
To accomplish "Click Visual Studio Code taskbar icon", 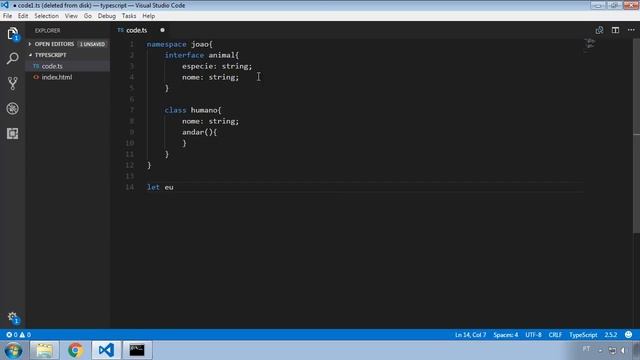I will (x=106, y=350).
